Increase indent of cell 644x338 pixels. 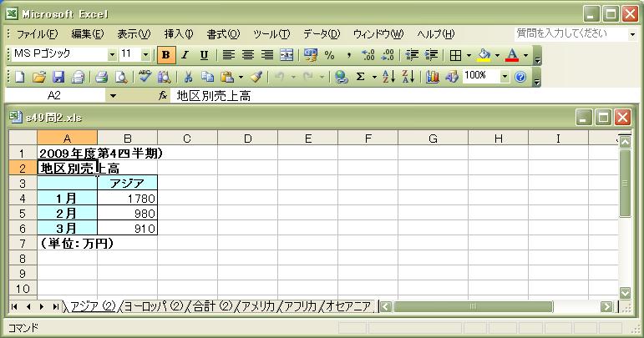(x=431, y=55)
